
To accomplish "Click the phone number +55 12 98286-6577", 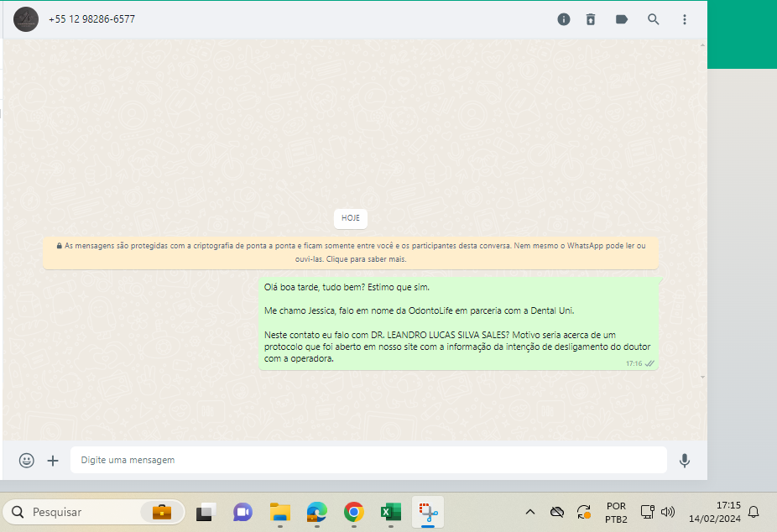I will [x=91, y=19].
